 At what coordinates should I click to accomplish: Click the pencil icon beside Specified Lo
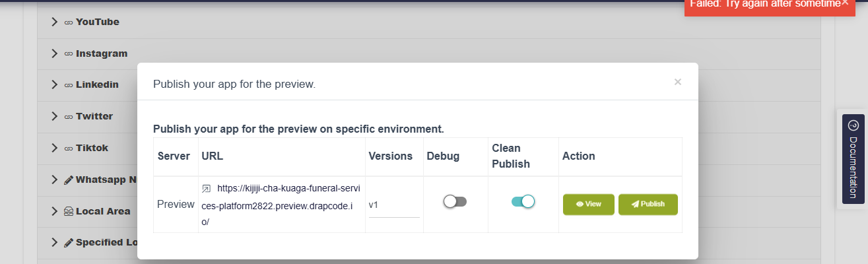coord(68,242)
